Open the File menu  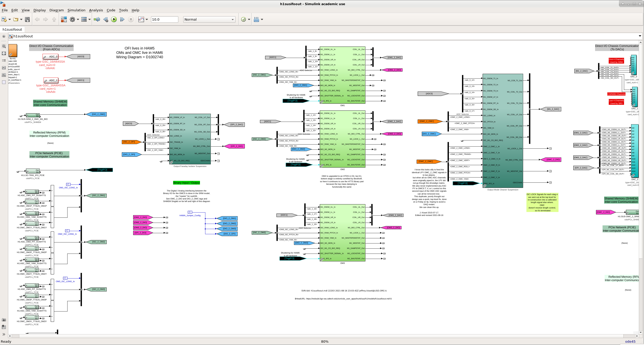[x=5, y=10]
